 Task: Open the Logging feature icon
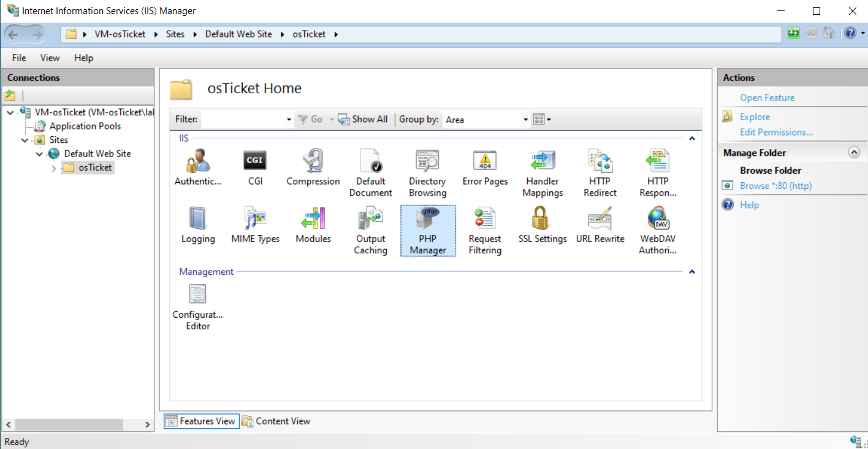click(198, 225)
